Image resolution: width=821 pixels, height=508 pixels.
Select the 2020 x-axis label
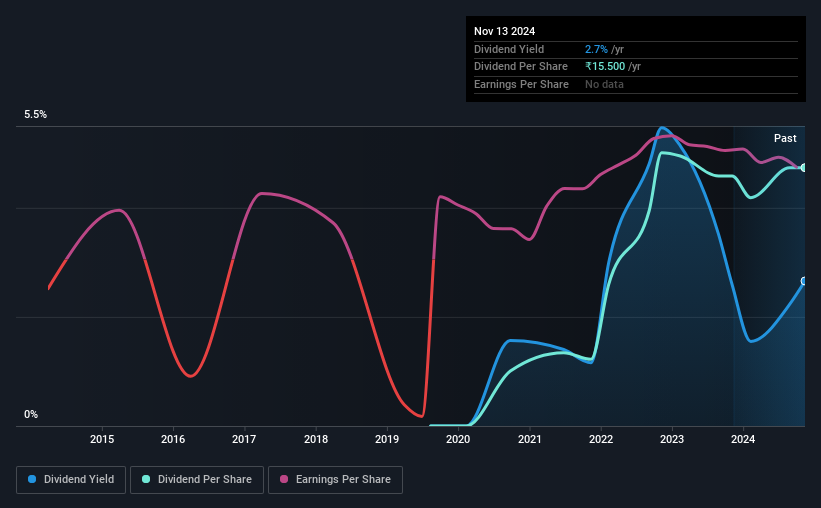click(458, 439)
